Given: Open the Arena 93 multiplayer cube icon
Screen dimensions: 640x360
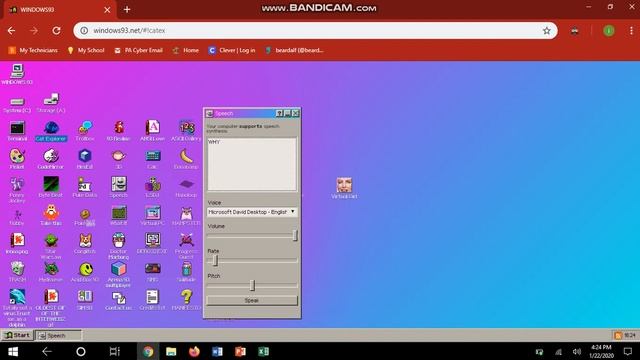Looking at the screenshot, I should click(119, 274).
